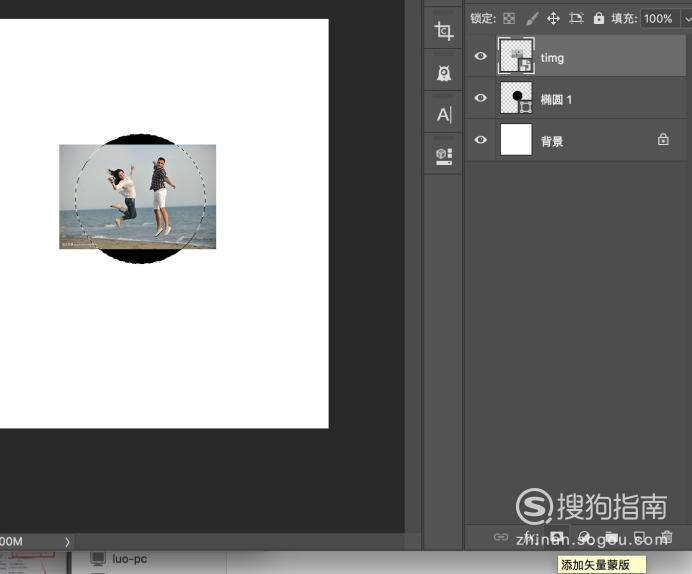Viewport: 692px width, 574px height.
Task: Open the fill percentage dropdown arrow
Action: click(x=687, y=19)
